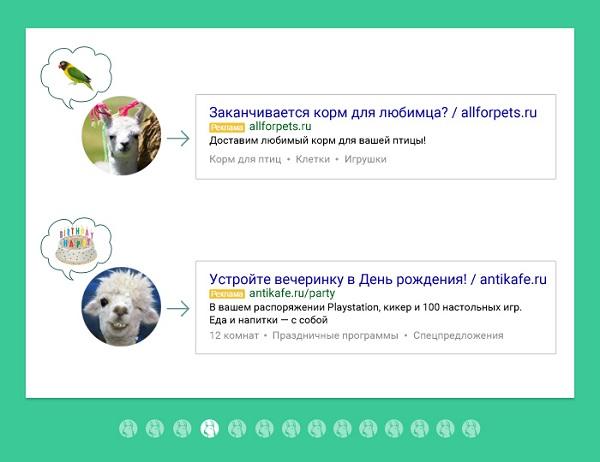Visit the green antikafe.ru/party URL
Viewport: 600px width, 462px height.
point(292,293)
